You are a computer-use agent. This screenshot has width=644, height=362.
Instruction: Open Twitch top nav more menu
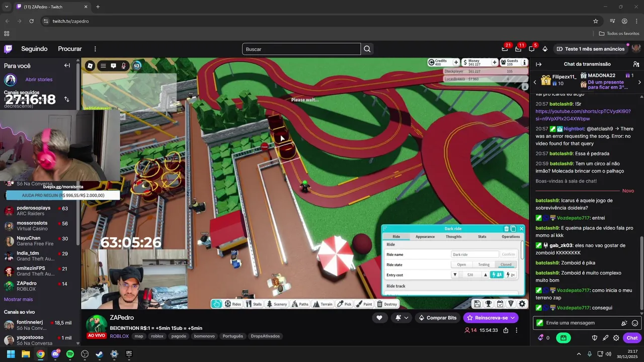click(95, 49)
